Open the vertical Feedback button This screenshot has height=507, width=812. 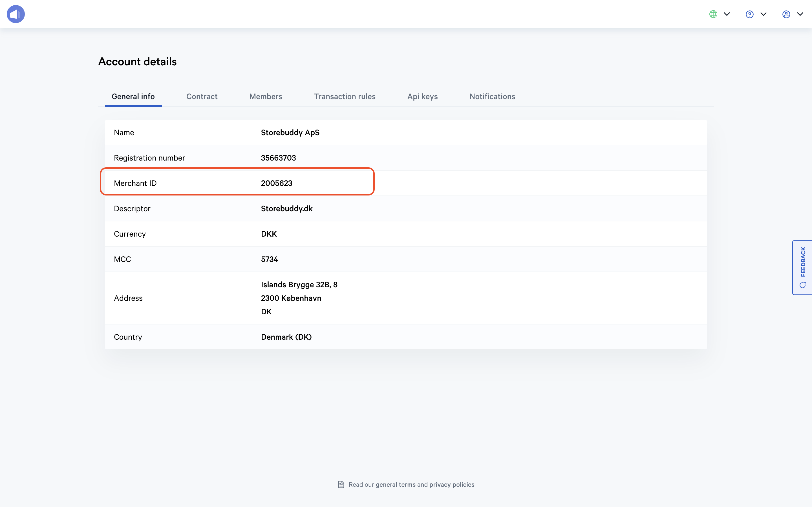pyautogui.click(x=803, y=262)
